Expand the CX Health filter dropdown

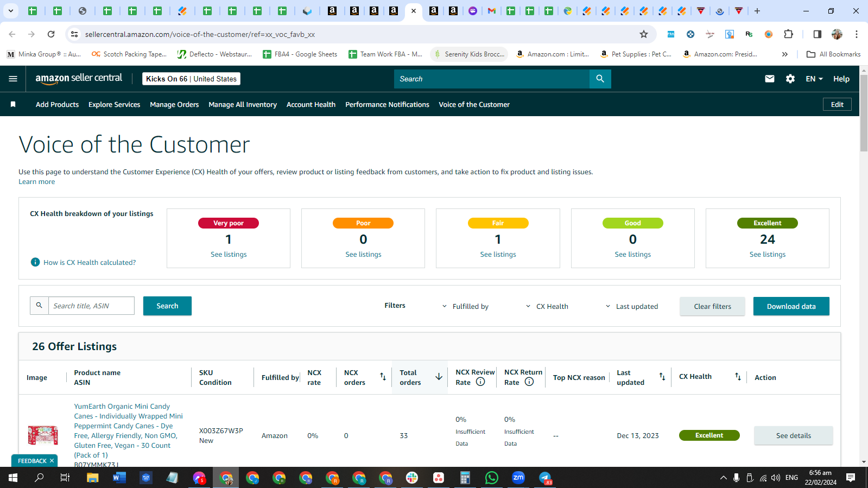pyautogui.click(x=547, y=306)
